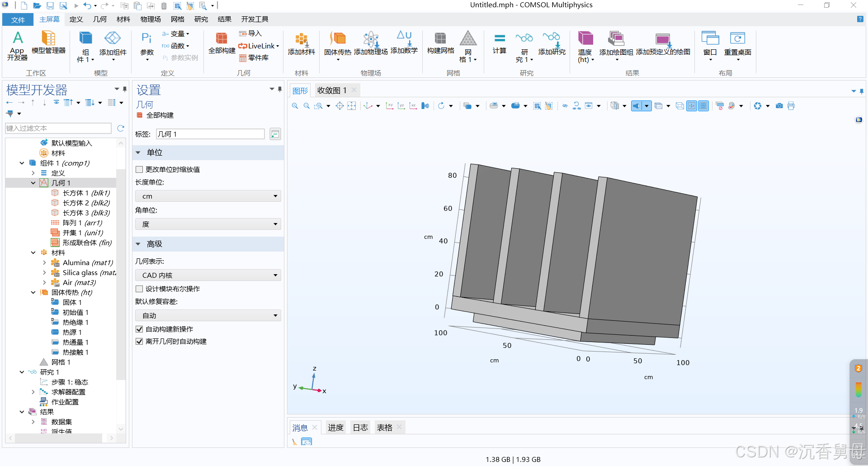Toggle 设计模块布尔操作 checkbox
The height and width of the screenshot is (466, 868).
pos(139,289)
